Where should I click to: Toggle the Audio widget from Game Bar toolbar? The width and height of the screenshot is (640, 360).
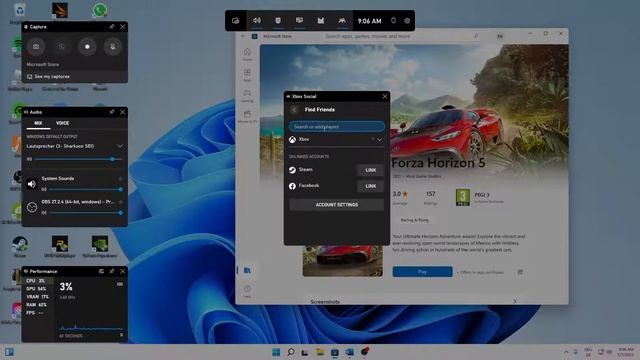257,20
